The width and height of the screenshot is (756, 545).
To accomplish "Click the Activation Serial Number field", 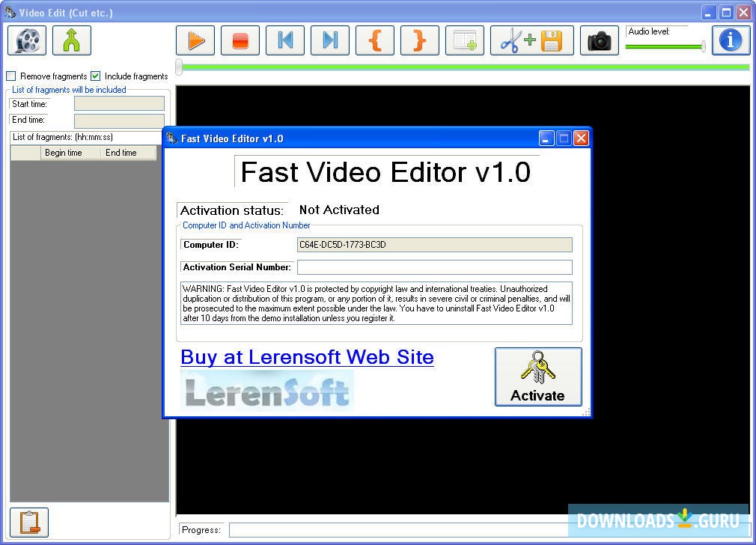I will point(434,267).
